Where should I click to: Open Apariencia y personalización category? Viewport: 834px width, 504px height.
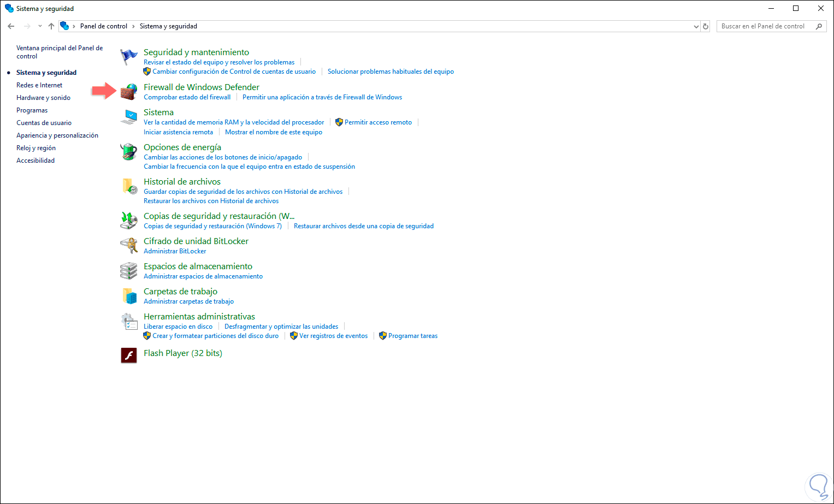(57, 135)
